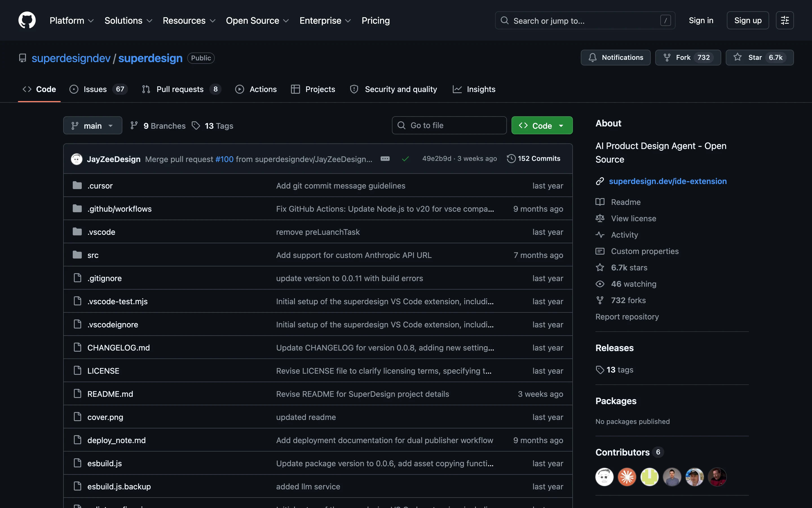Switch to the Insights tab

click(474, 89)
